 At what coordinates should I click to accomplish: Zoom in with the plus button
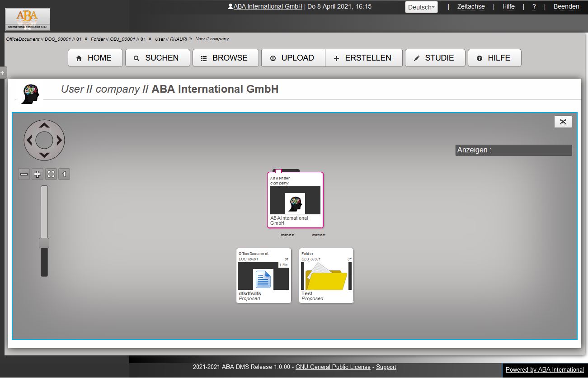point(38,174)
